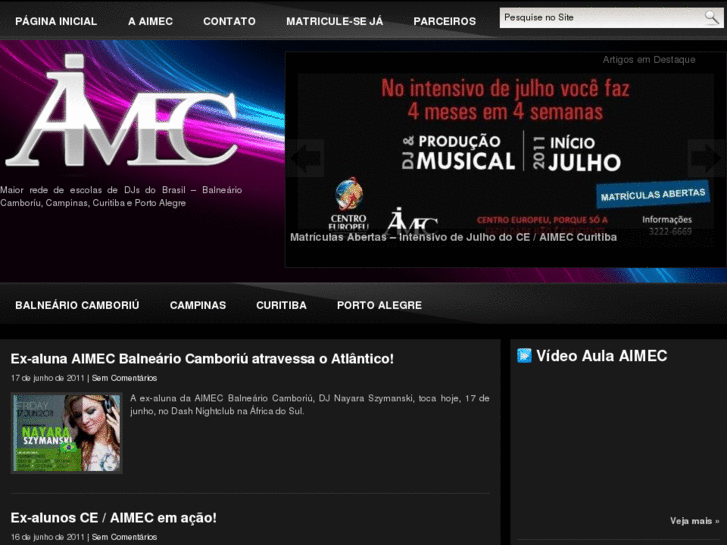The width and height of the screenshot is (727, 545).
Task: Click the Nayara Szymanski post thumbnail
Action: coord(66,433)
